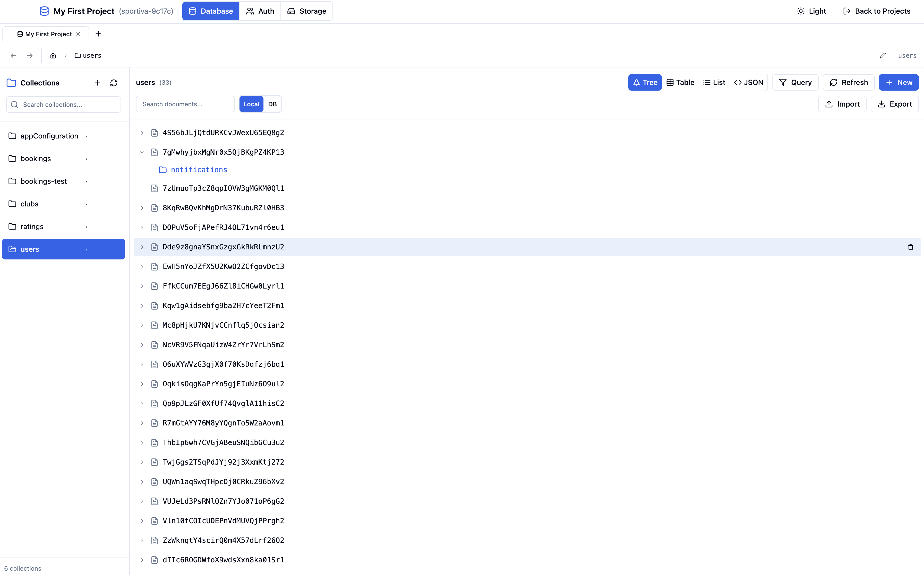The image size is (924, 575).
Task: Switch to Table view
Action: 680,82
